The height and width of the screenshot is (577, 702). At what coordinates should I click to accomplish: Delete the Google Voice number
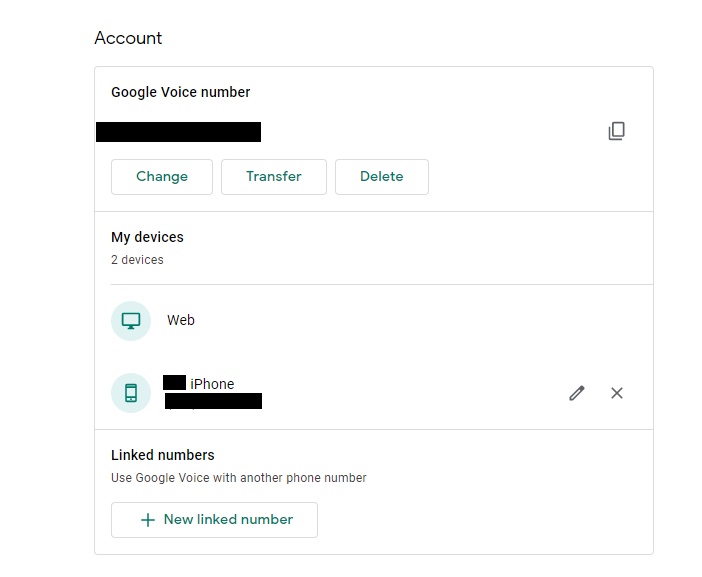(381, 177)
